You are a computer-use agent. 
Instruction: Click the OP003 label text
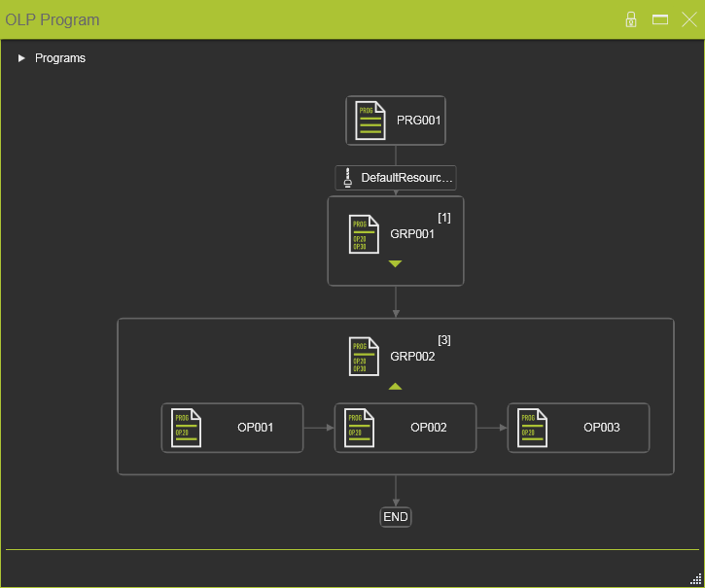coord(601,428)
